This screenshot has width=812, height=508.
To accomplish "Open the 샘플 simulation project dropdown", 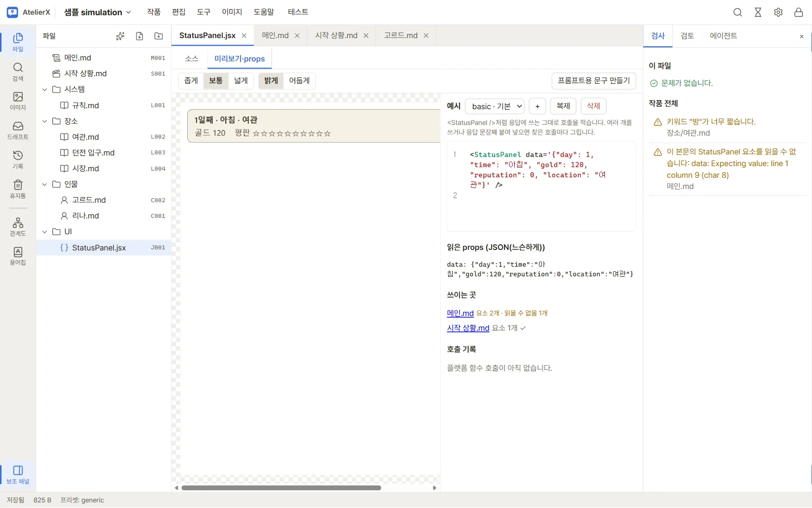I will pyautogui.click(x=97, y=12).
